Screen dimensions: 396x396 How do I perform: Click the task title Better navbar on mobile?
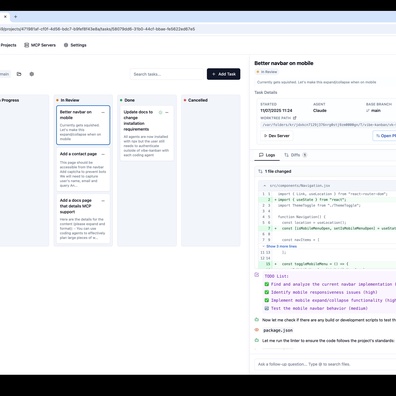284,63
